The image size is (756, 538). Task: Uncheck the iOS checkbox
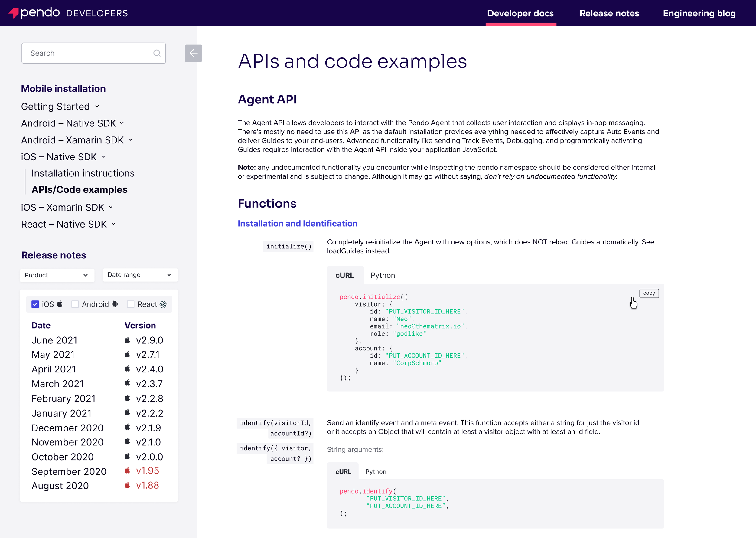[35, 304]
